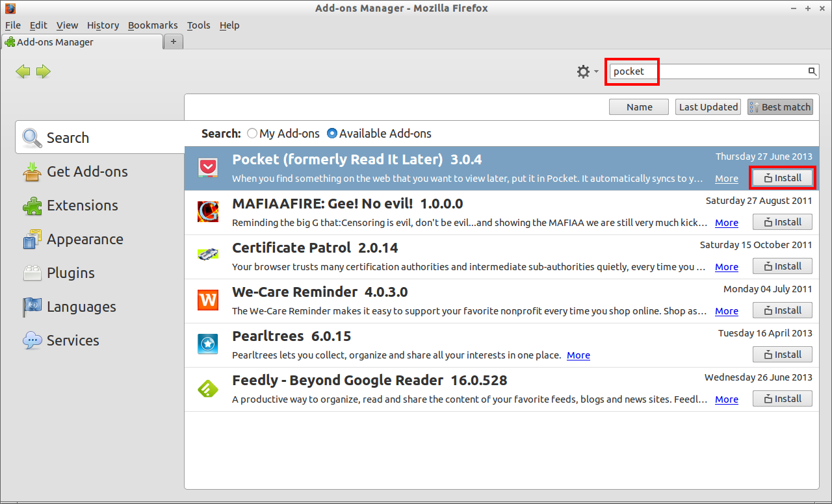Click the Pearltrees add-on icon
The width and height of the screenshot is (832, 504).
(x=208, y=344)
